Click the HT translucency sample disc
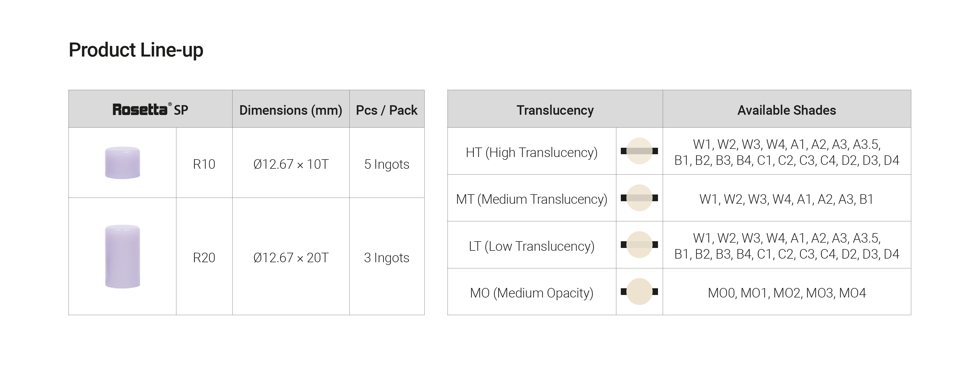Image resolution: width=980 pixels, height=375 pixels. coord(639,151)
